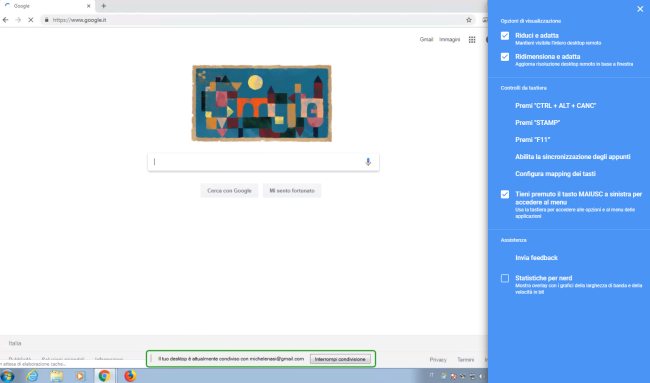Open the Google doodle artwork

pos(262,103)
